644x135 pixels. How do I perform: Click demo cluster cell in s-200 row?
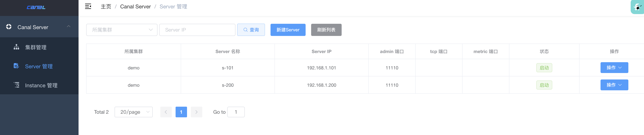[x=133, y=85]
